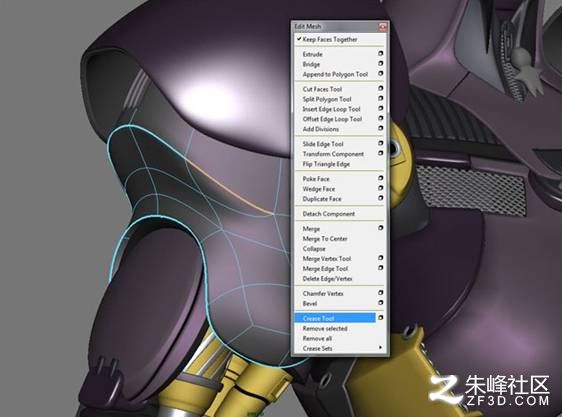Choose the Poke Face command

click(x=316, y=179)
